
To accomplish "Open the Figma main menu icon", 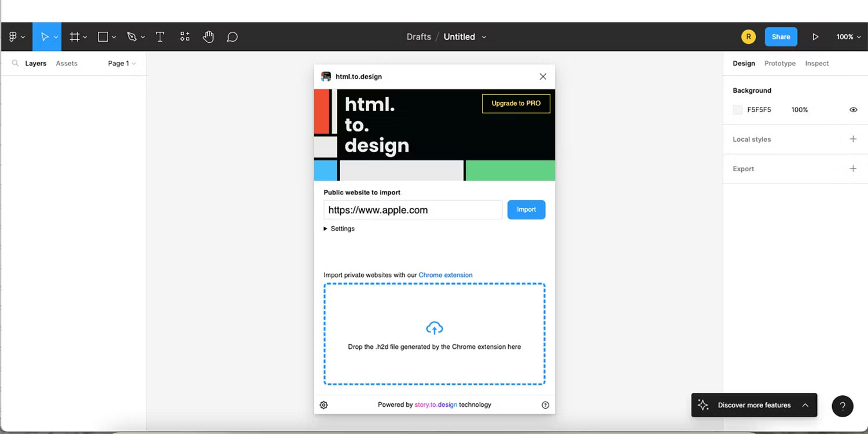I will click(13, 37).
